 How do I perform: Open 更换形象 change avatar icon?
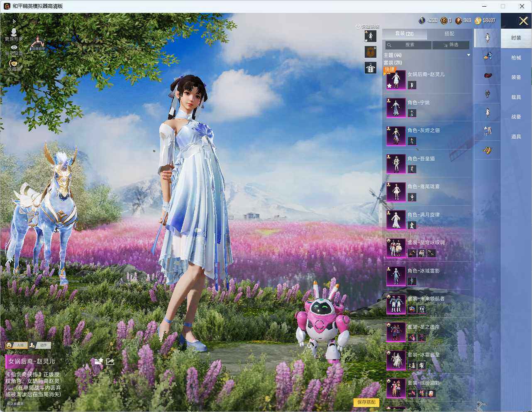click(x=14, y=34)
